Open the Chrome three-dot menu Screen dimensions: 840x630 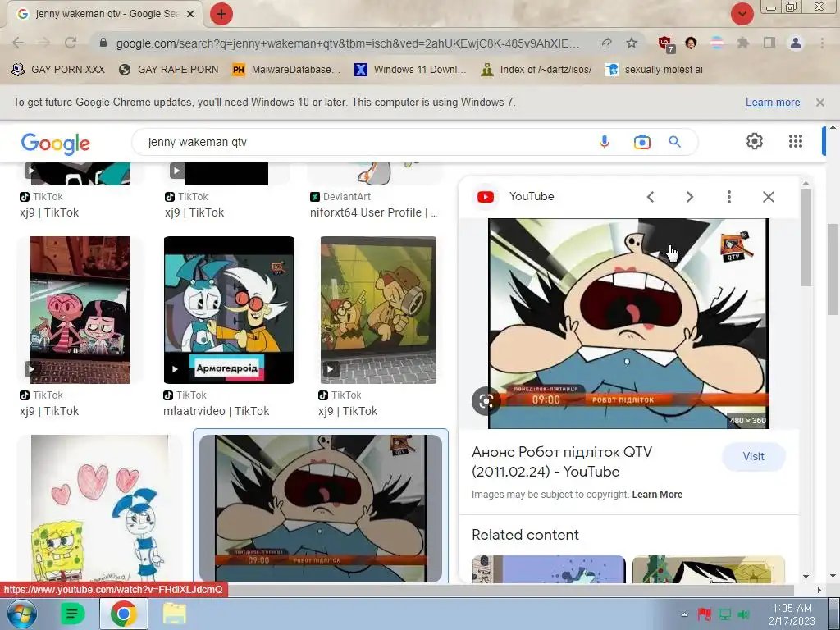point(822,43)
